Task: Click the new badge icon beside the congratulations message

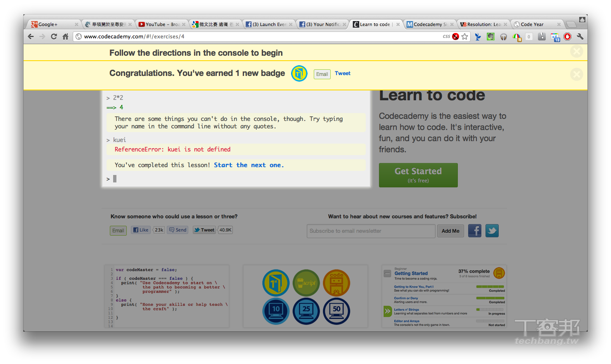Action: click(x=299, y=73)
